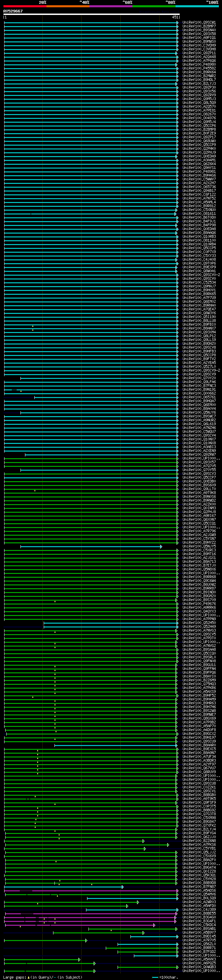The height and width of the screenshot is (980, 222).
Task: Select the UniRef100_Q0EDB0 label
Action: click(199, 481)
